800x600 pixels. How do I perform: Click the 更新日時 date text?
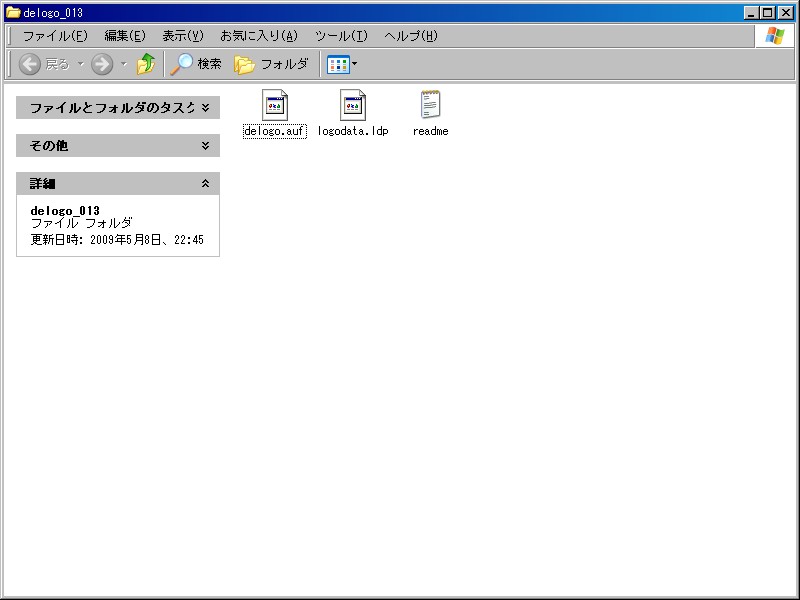[x=117, y=240]
